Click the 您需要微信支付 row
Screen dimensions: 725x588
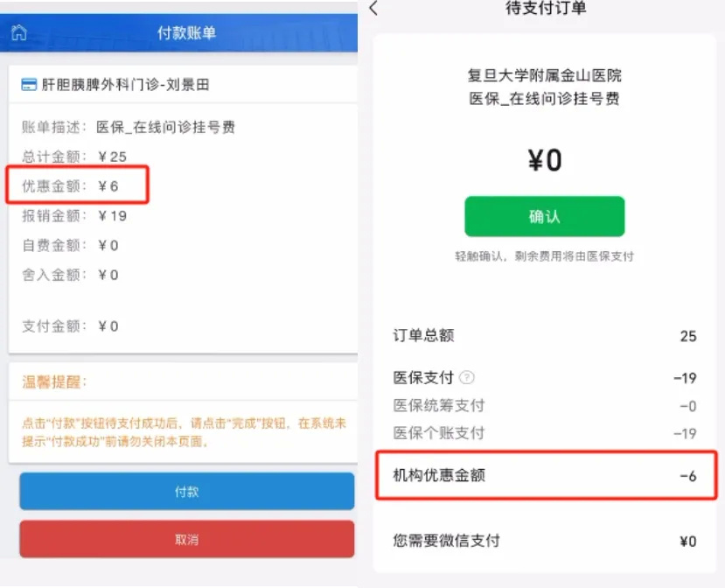click(x=544, y=541)
